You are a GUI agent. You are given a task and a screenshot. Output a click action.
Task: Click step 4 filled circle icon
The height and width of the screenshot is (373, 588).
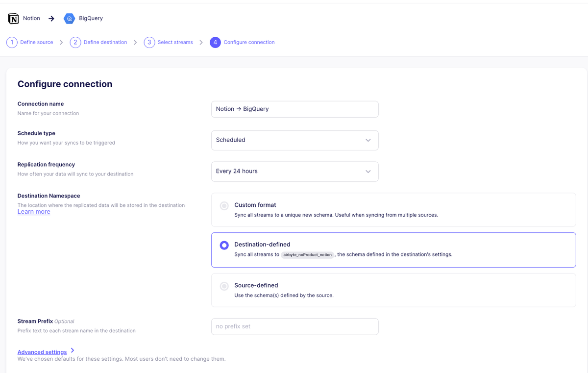(215, 42)
